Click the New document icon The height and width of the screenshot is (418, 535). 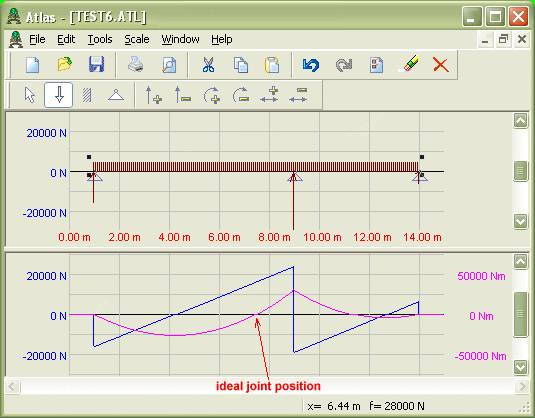pyautogui.click(x=32, y=64)
